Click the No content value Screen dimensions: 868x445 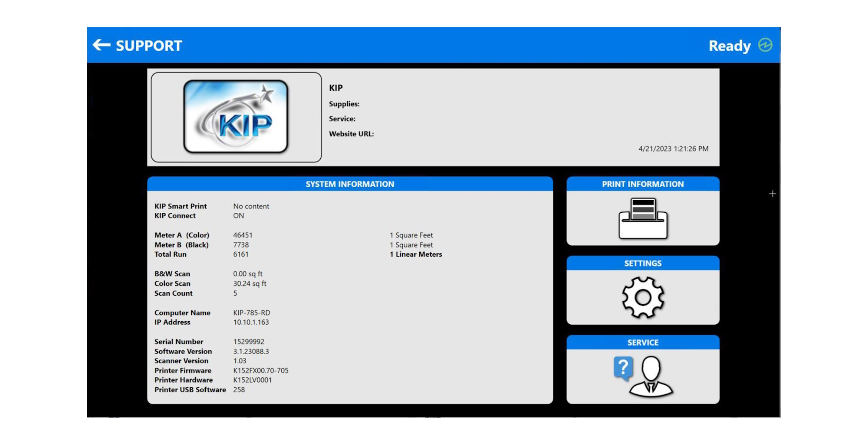click(251, 206)
